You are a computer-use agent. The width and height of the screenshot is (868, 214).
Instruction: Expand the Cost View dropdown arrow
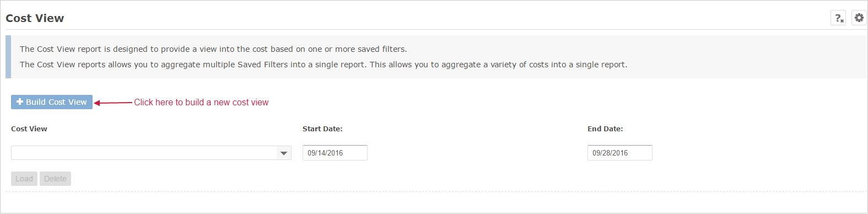point(284,153)
